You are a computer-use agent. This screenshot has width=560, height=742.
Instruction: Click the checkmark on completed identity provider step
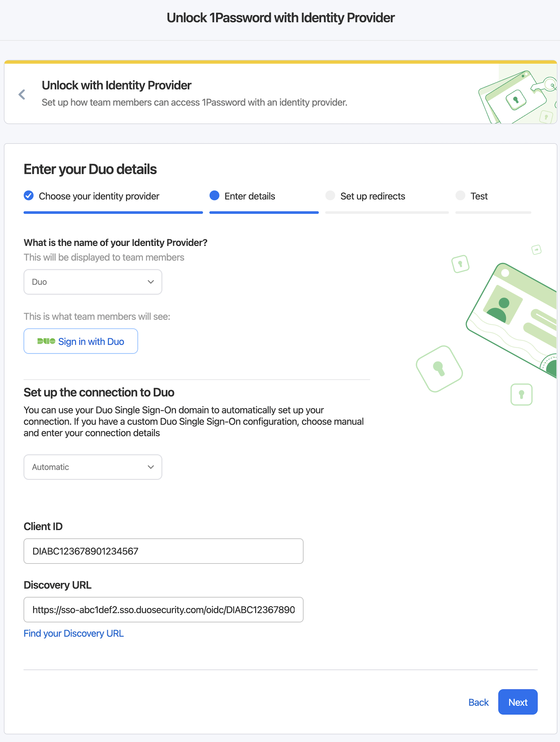28,196
